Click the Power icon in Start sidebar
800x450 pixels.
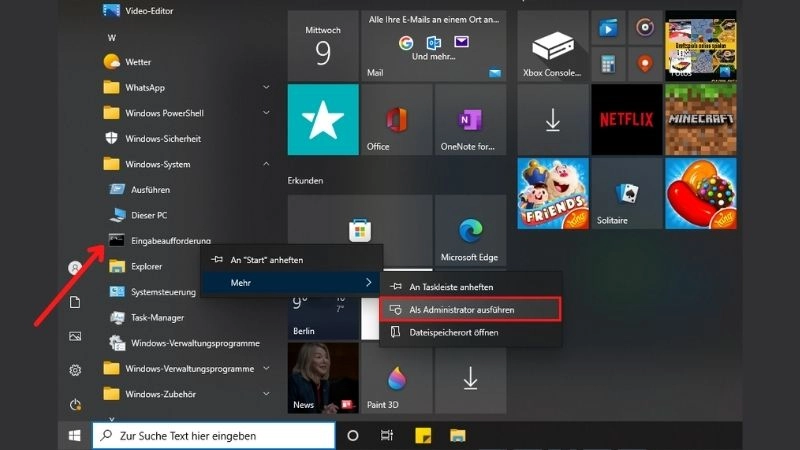[x=75, y=405]
